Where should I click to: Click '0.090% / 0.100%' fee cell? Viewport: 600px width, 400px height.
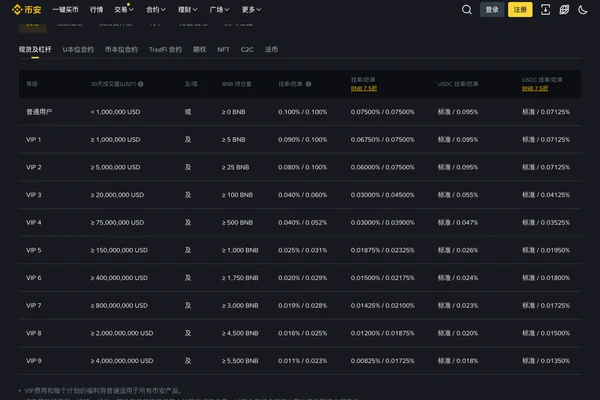coord(303,140)
